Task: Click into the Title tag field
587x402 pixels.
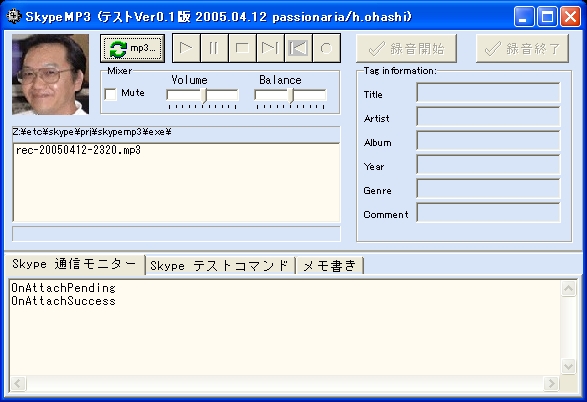Action: [x=488, y=92]
